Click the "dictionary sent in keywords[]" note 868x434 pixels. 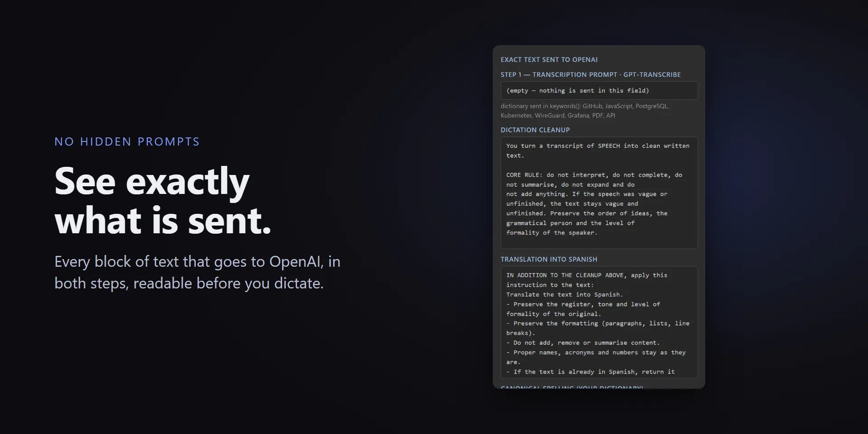coord(585,111)
